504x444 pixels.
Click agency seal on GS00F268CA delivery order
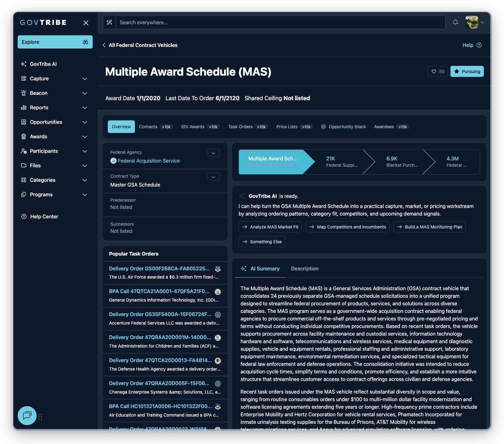click(x=218, y=269)
